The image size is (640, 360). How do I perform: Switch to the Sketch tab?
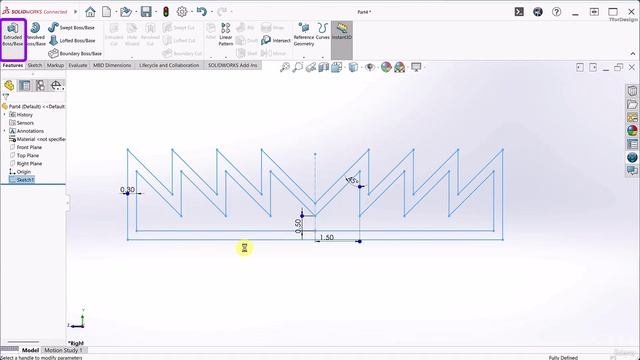pyautogui.click(x=35, y=65)
